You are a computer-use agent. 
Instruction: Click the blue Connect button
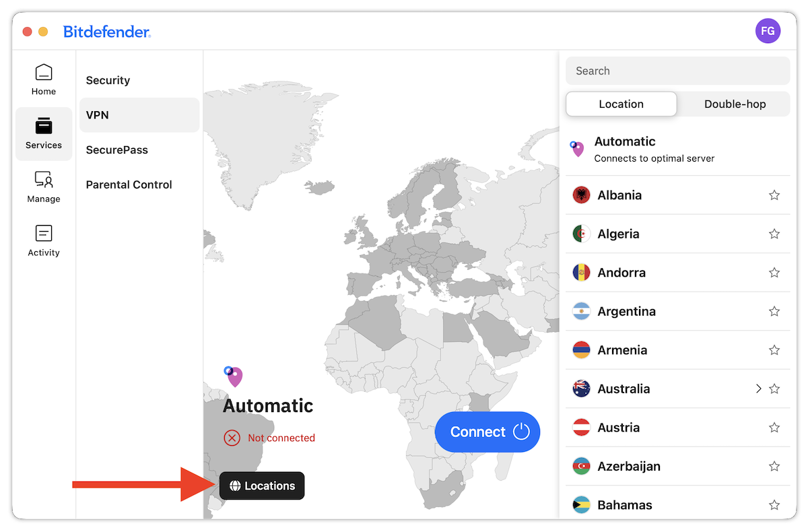click(x=487, y=432)
